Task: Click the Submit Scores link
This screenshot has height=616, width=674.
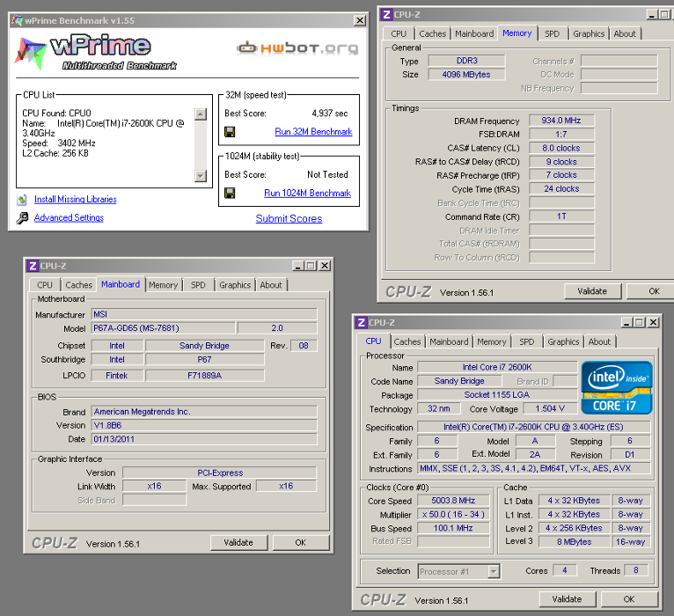Action: tap(289, 218)
